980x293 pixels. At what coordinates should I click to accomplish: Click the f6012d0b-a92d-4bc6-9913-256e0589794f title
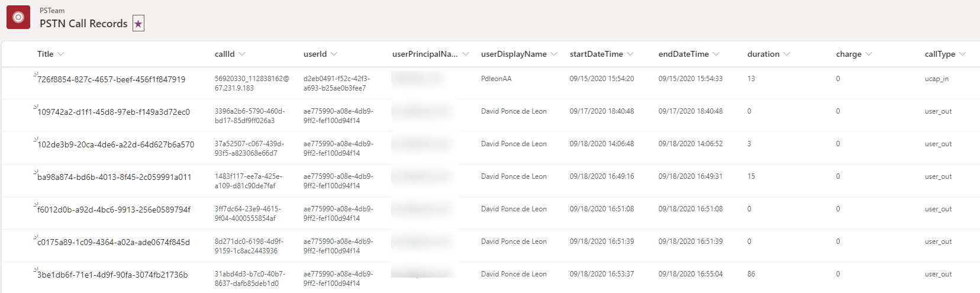(x=114, y=210)
